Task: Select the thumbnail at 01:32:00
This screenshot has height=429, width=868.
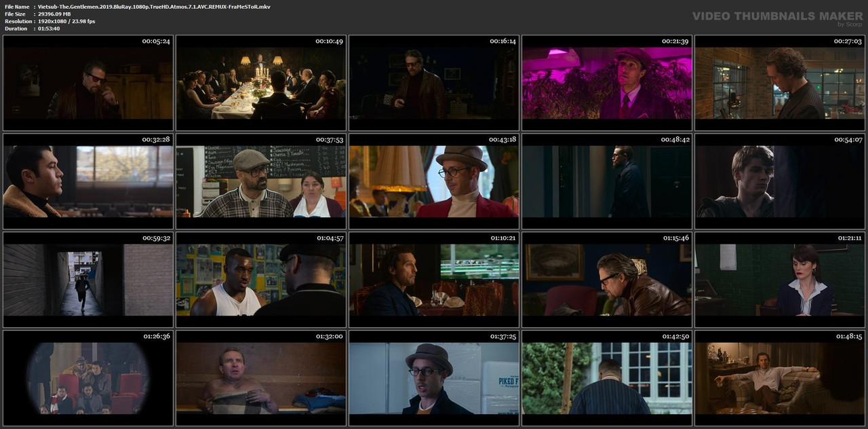Action: (x=261, y=378)
